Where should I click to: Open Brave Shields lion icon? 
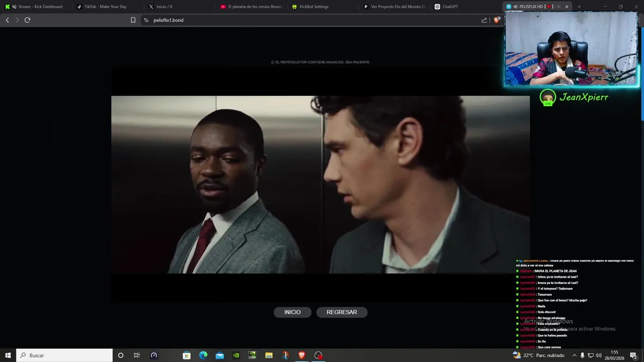[497, 20]
